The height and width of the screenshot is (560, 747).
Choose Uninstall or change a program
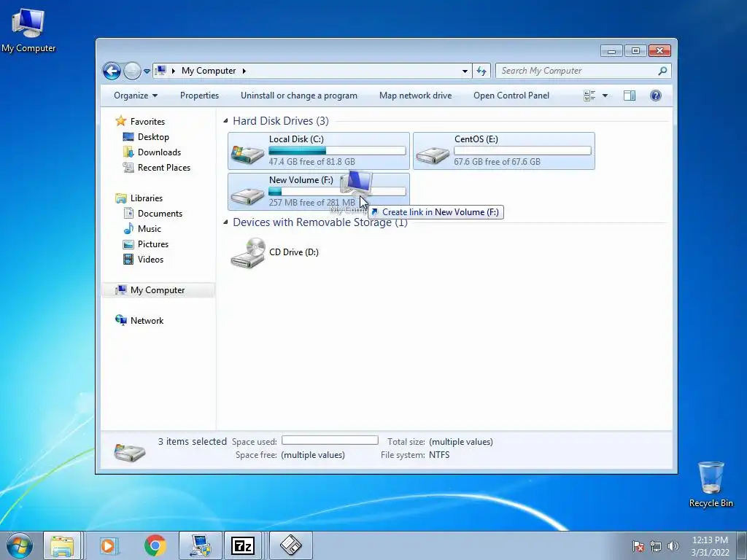[x=298, y=96]
